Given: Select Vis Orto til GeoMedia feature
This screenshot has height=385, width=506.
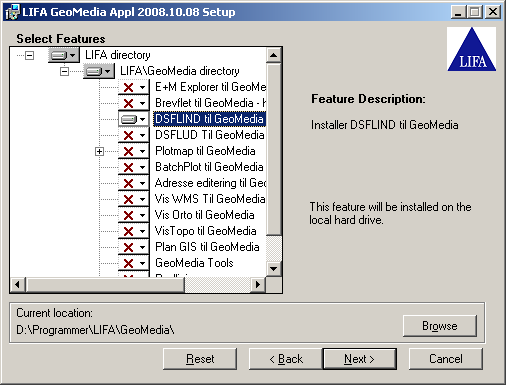Looking at the screenshot, I should 205,215.
